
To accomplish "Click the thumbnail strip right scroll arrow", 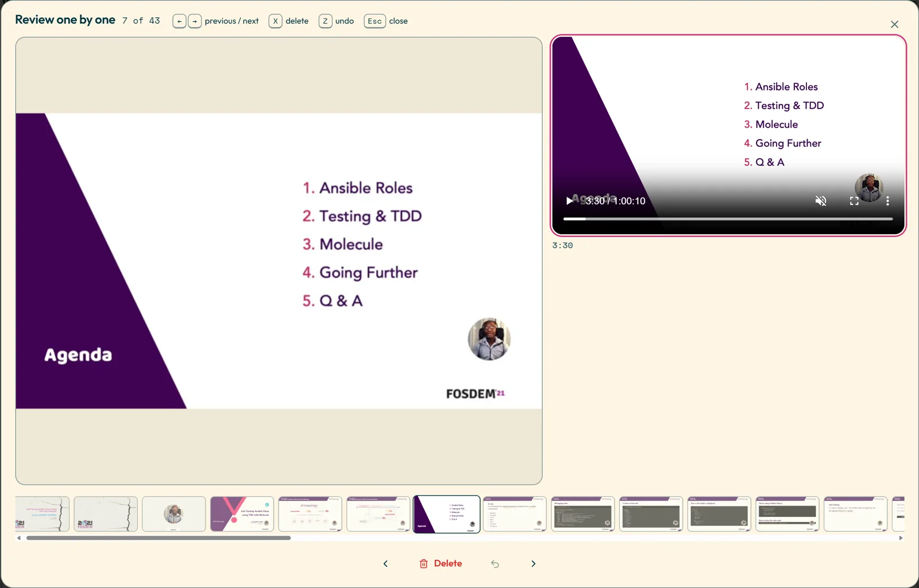I will tap(901, 538).
